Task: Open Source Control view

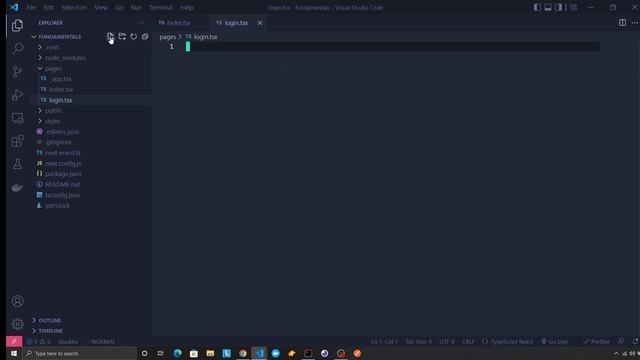Action: point(17,72)
